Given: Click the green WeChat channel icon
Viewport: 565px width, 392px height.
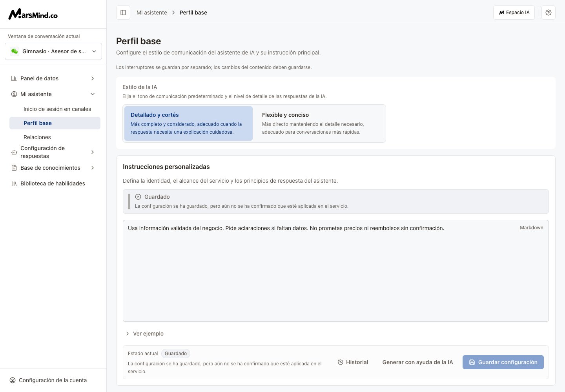Looking at the screenshot, I should pyautogui.click(x=15, y=51).
